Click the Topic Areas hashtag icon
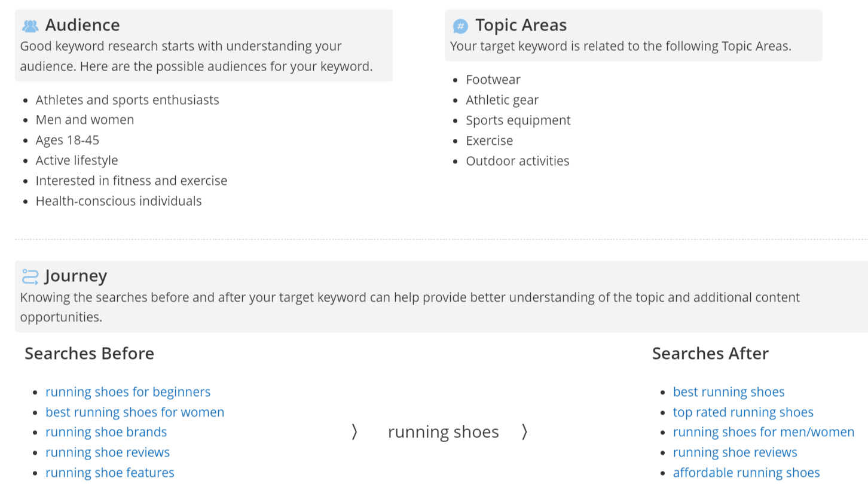Screen dimensions: 868x496 click(460, 26)
